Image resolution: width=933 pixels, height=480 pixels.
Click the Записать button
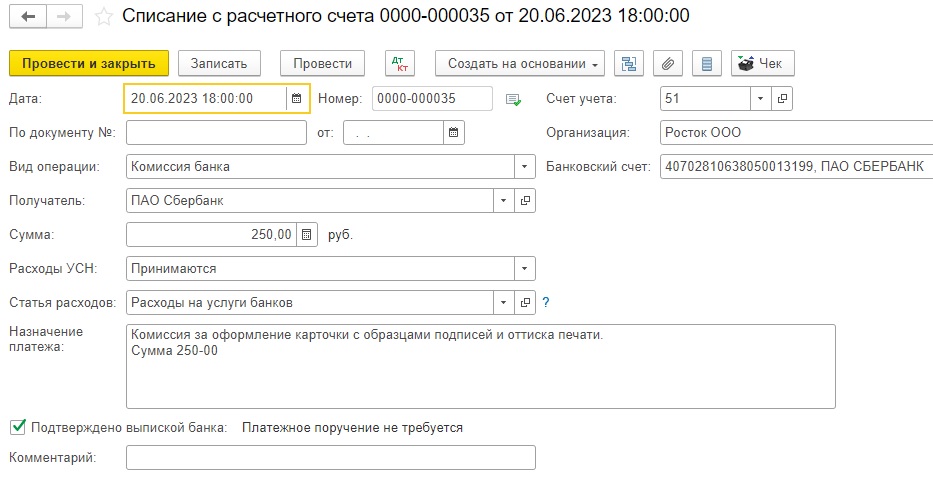point(219,64)
